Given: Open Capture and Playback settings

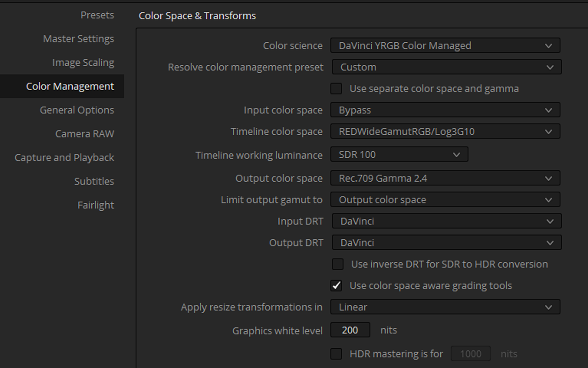Looking at the screenshot, I should pos(64,157).
